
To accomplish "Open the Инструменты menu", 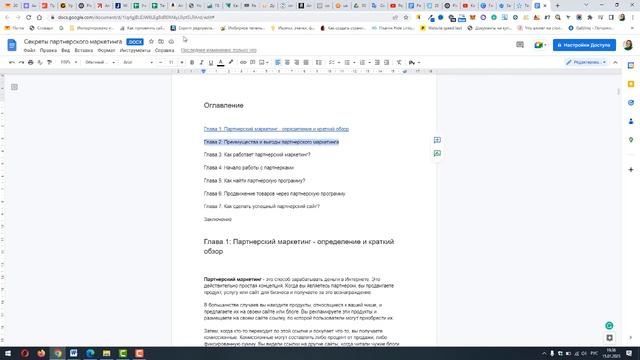I will (135, 50).
